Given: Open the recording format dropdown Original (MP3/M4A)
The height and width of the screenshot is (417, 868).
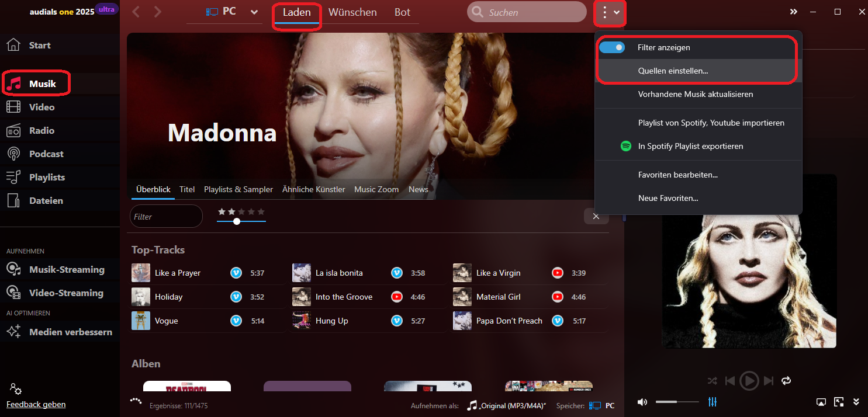Looking at the screenshot, I should pyautogui.click(x=506, y=405).
